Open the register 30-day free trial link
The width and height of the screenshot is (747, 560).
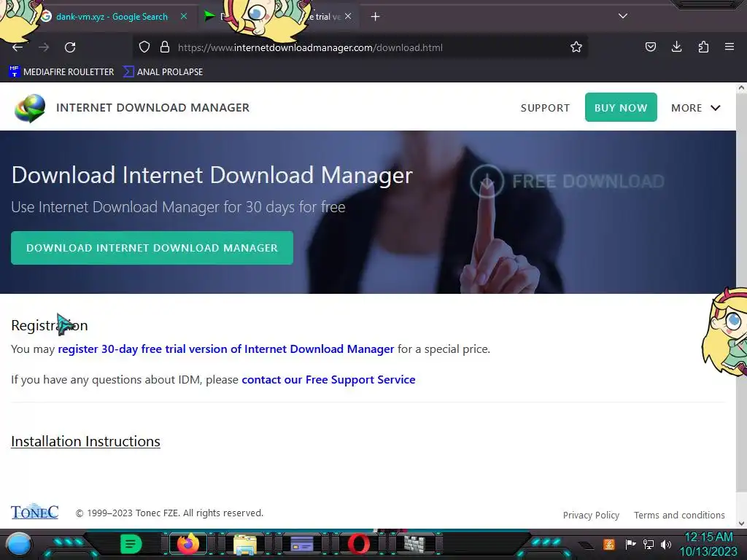(226, 349)
